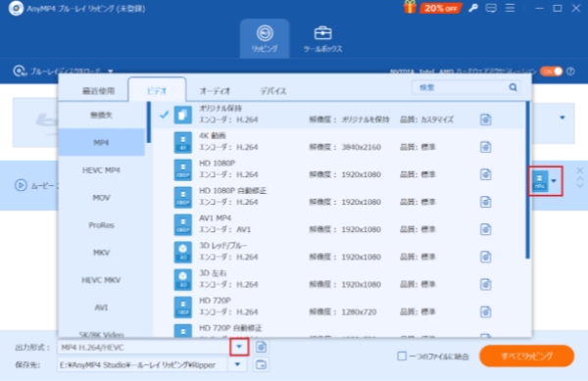
Task: Choose the AV1 MP4 profile icon
Action: [x=182, y=224]
